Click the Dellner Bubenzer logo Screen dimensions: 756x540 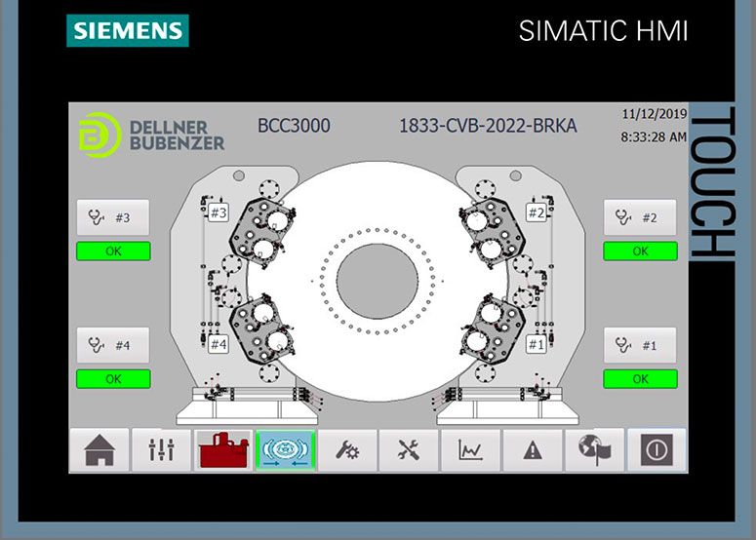pyautogui.click(x=152, y=135)
